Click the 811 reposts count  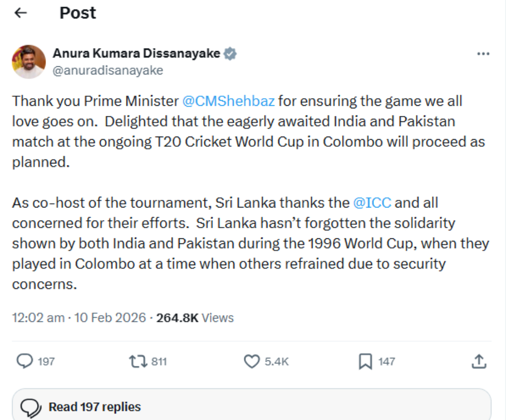pos(159,362)
